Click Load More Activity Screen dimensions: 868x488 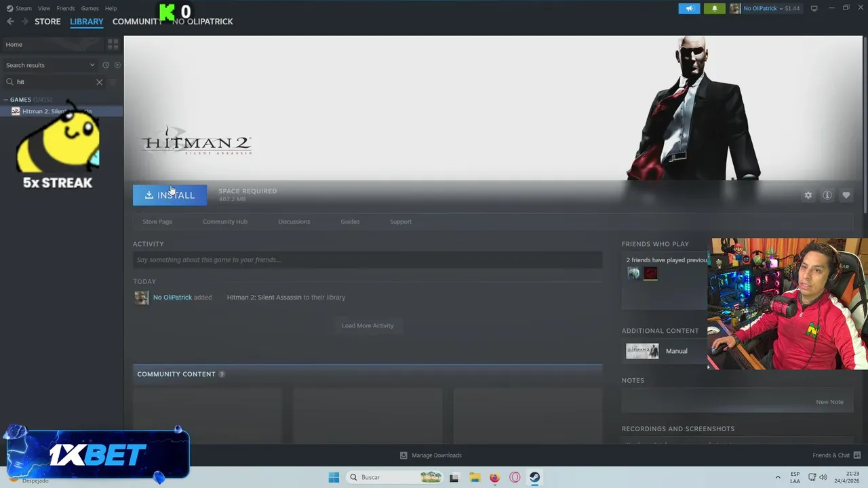point(368,325)
